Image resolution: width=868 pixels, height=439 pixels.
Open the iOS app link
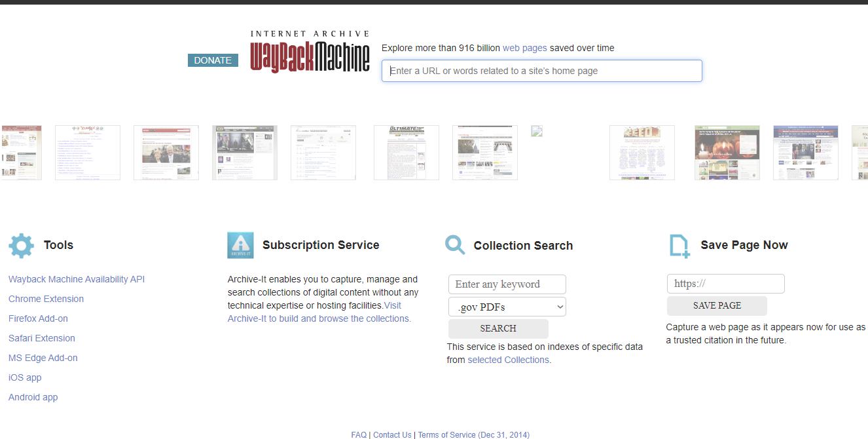tap(25, 377)
